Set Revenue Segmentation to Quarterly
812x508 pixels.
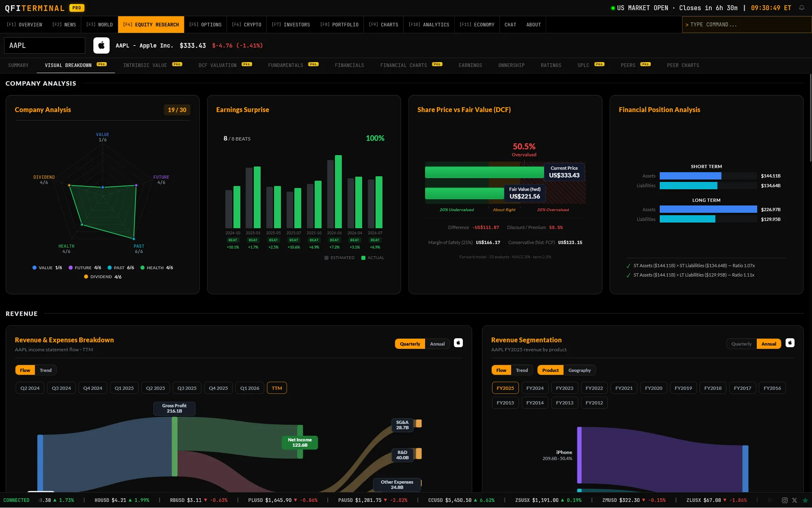pos(741,344)
